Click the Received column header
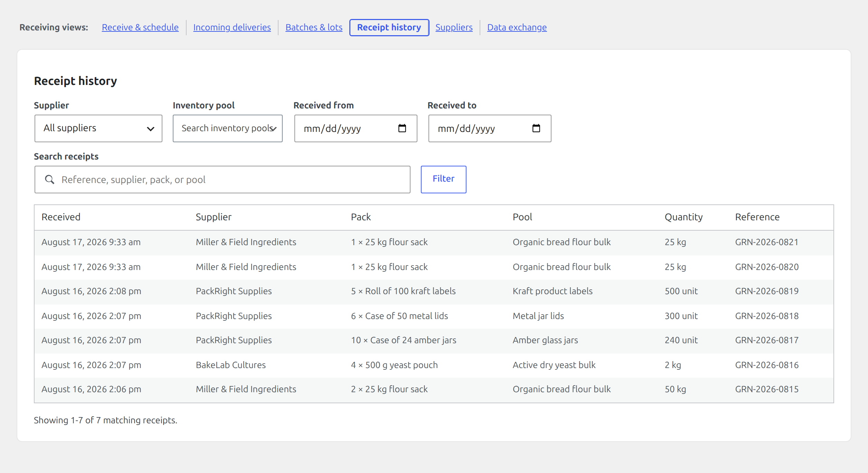This screenshot has height=473, width=868. [61, 217]
